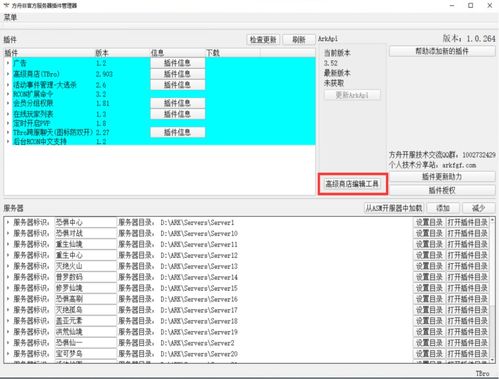Open 插件信息 for TBro跨服聊天
Viewport: 499px width, 379px height.
coord(177,133)
